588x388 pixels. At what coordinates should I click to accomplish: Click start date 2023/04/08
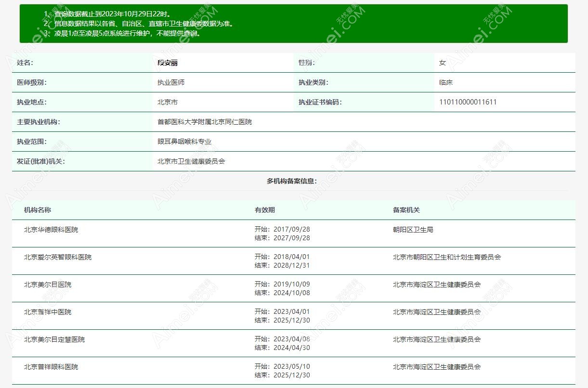292,339
